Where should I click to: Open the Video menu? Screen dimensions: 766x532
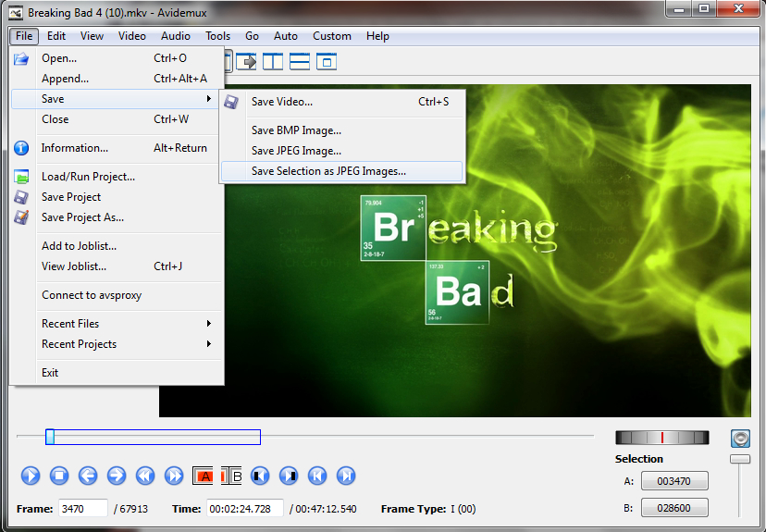(x=132, y=36)
